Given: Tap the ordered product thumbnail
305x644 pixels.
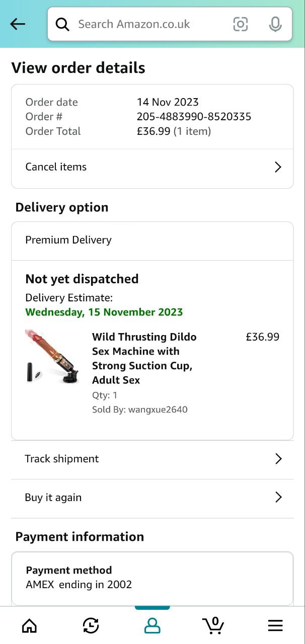Looking at the screenshot, I should [52, 357].
